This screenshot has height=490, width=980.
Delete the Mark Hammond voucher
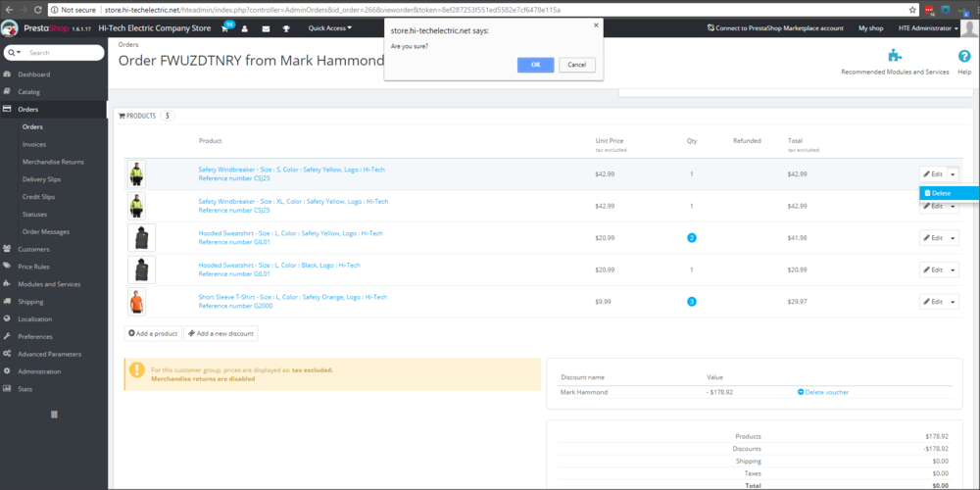pos(823,393)
